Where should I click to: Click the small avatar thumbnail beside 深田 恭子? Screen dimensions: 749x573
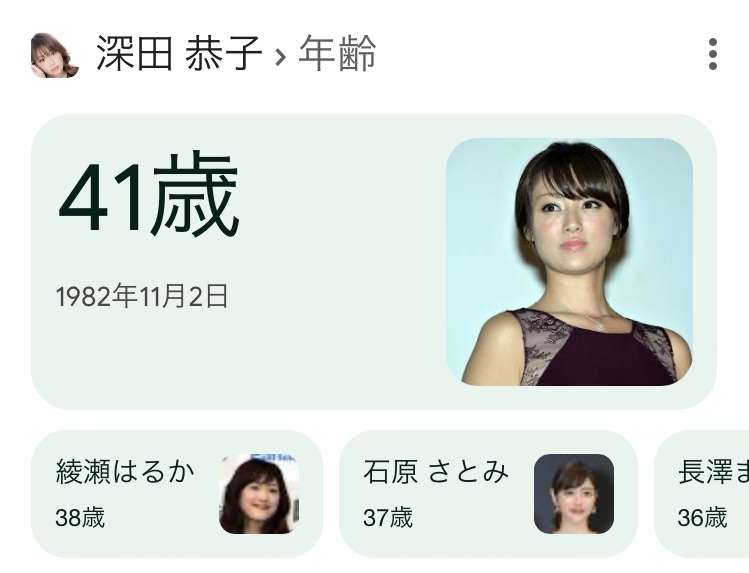(x=54, y=54)
